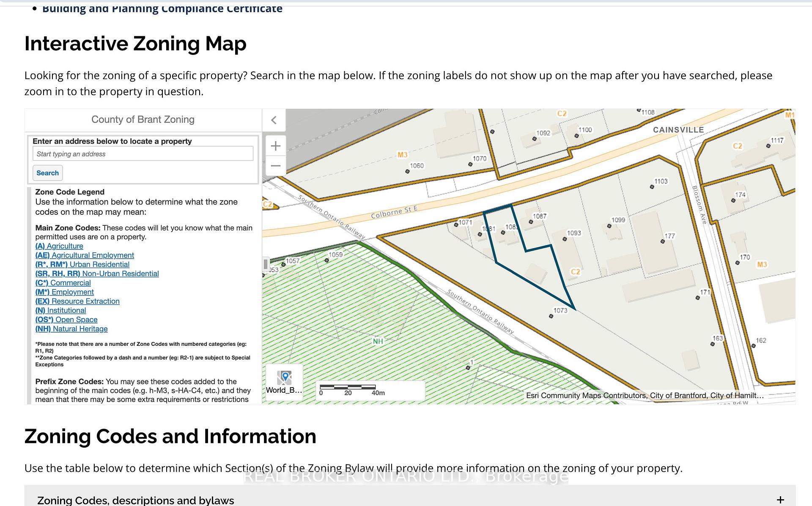Click the address search input field

143,153
